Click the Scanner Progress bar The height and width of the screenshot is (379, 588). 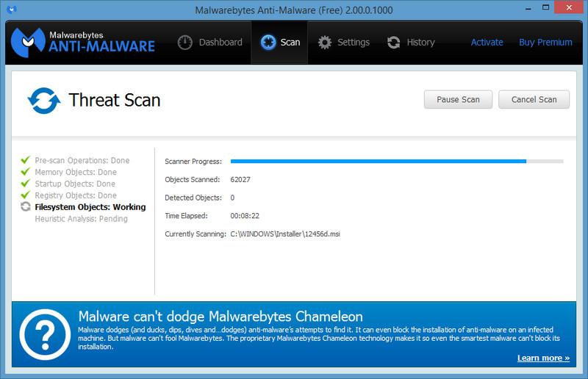coord(397,161)
